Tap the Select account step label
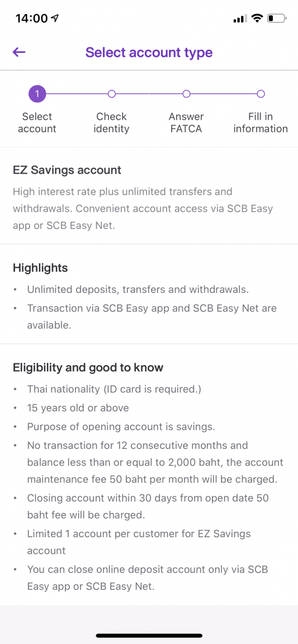 (x=37, y=122)
